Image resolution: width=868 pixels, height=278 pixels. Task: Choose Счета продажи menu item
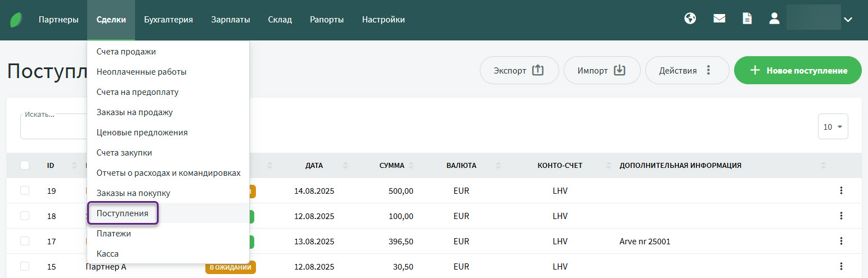pyautogui.click(x=126, y=52)
